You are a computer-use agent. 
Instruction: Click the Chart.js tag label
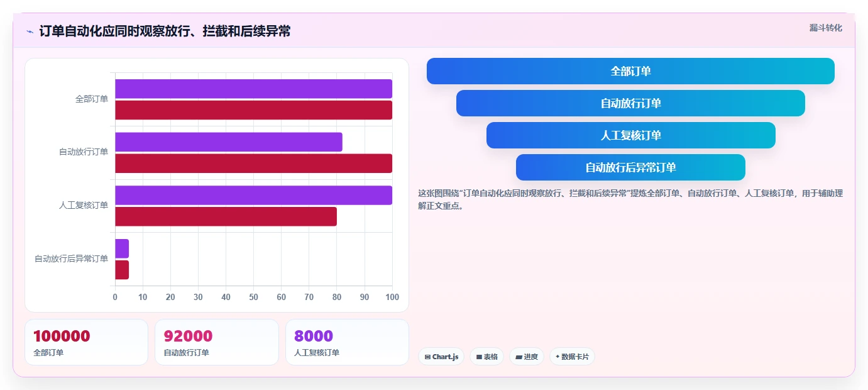point(446,357)
